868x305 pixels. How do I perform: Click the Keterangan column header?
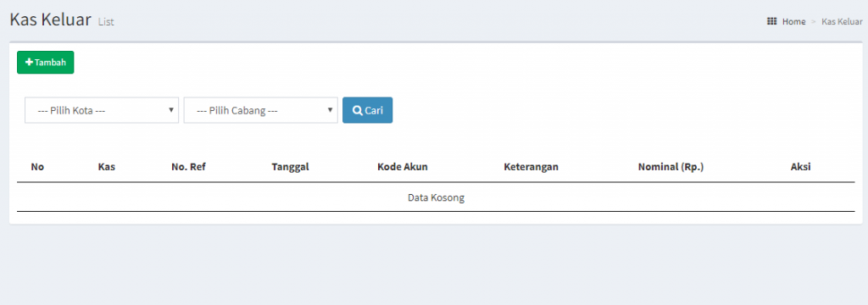[531, 167]
